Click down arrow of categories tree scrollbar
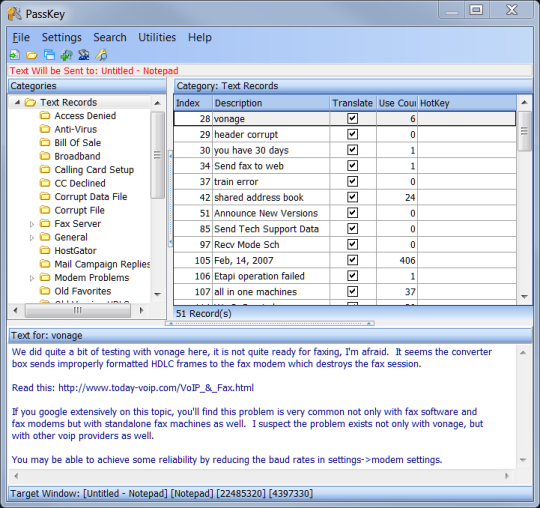The height and width of the screenshot is (508, 540). click(158, 294)
